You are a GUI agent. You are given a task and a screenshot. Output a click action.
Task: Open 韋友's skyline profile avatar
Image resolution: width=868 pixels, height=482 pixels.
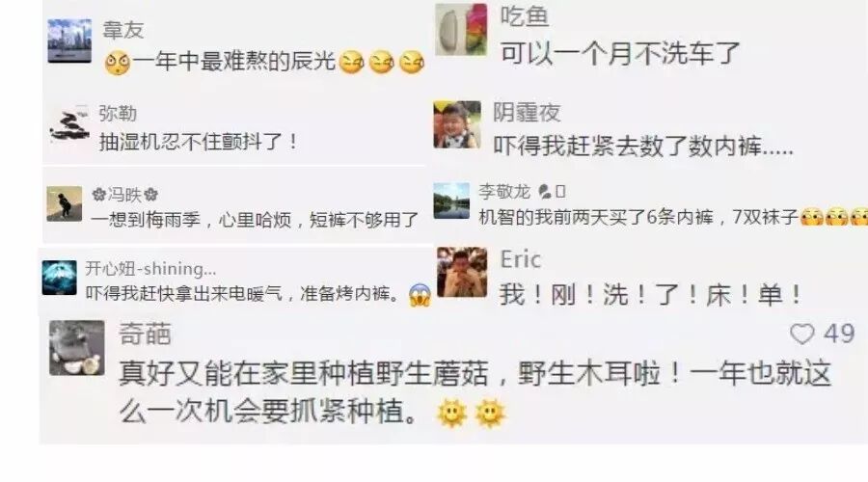[x=69, y=40]
